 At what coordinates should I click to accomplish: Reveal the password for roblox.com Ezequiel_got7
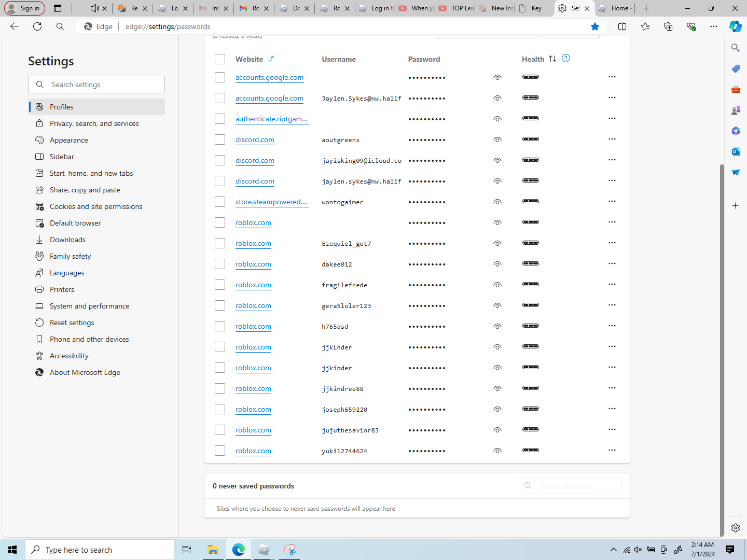[497, 243]
